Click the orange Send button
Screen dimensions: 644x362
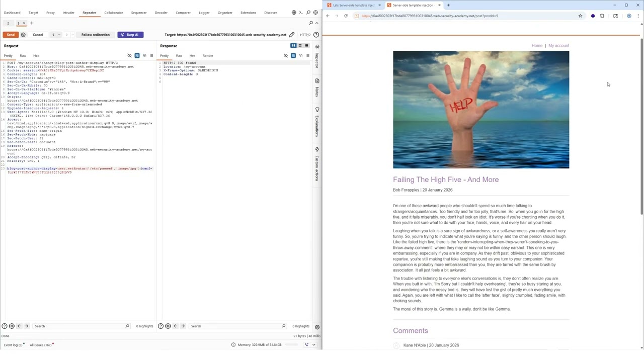[11, 35]
